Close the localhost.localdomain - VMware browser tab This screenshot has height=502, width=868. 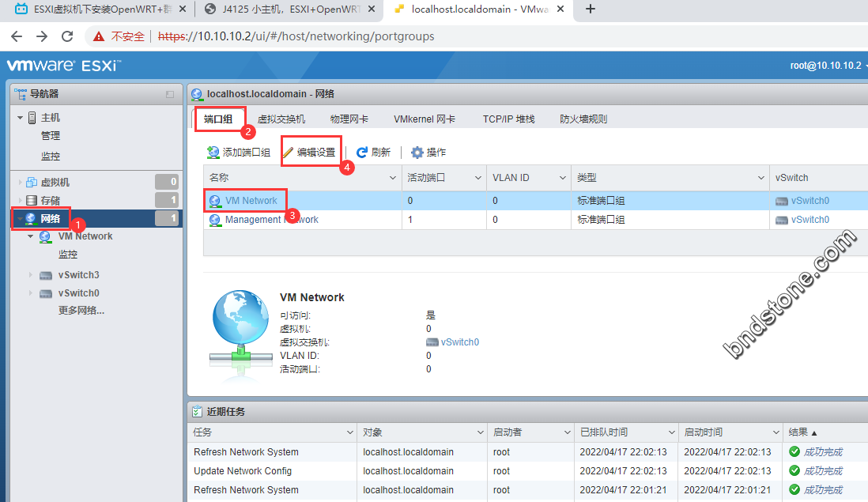[x=560, y=9]
